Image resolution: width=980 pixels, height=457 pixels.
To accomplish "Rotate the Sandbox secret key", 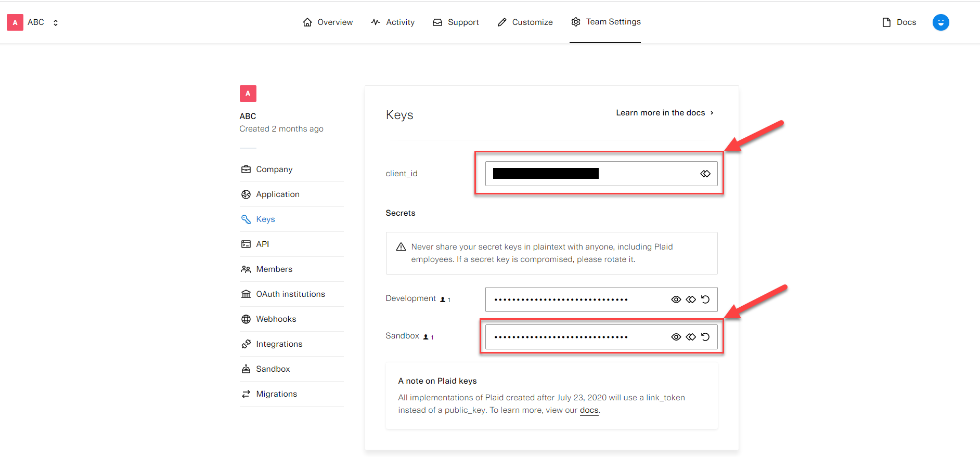I will click(705, 337).
